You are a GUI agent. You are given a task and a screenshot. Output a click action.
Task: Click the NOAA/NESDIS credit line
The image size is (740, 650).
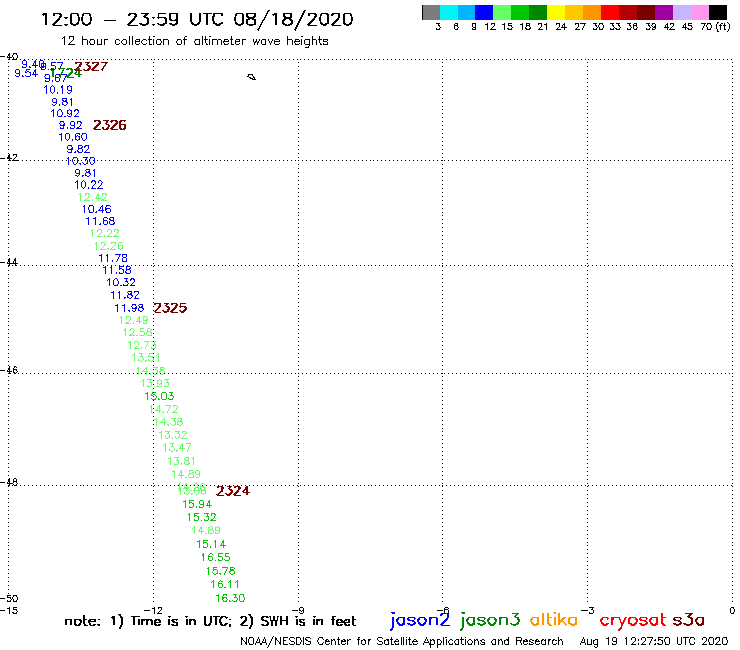402,642
